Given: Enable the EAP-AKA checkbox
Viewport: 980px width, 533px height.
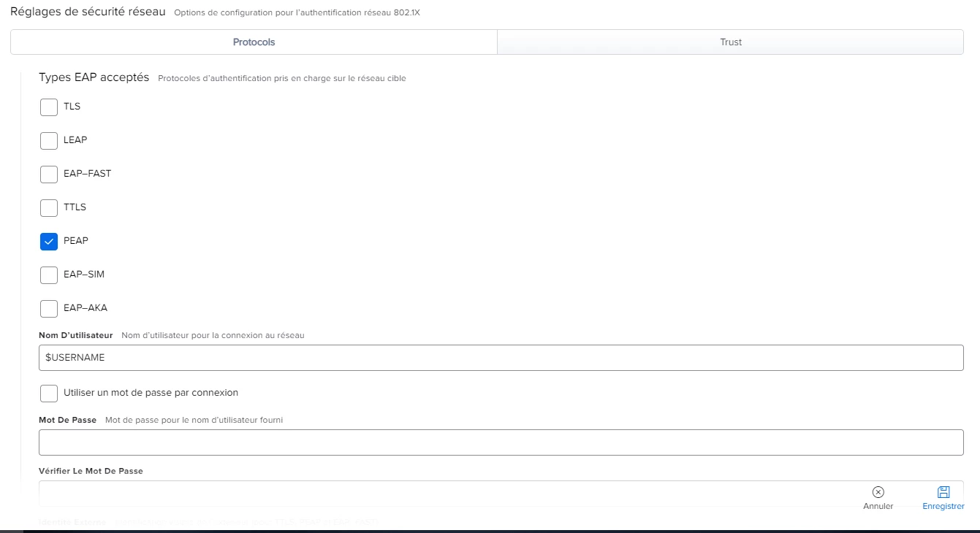Looking at the screenshot, I should coord(49,309).
